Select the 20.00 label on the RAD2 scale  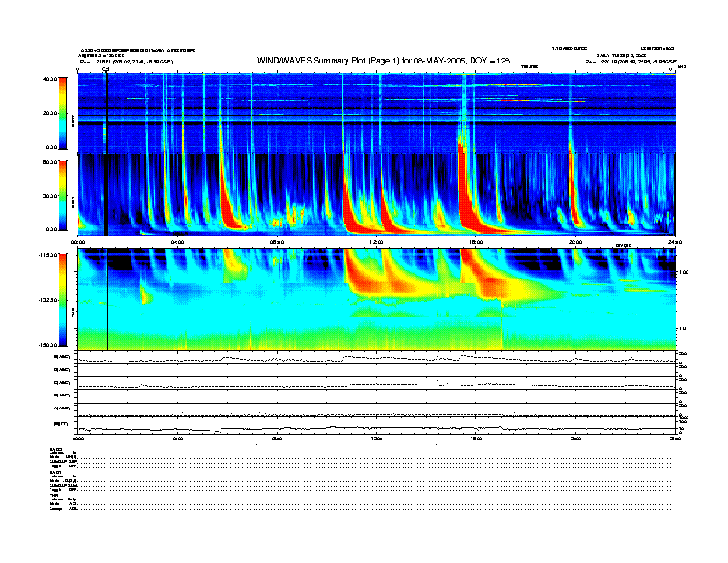coord(50,113)
